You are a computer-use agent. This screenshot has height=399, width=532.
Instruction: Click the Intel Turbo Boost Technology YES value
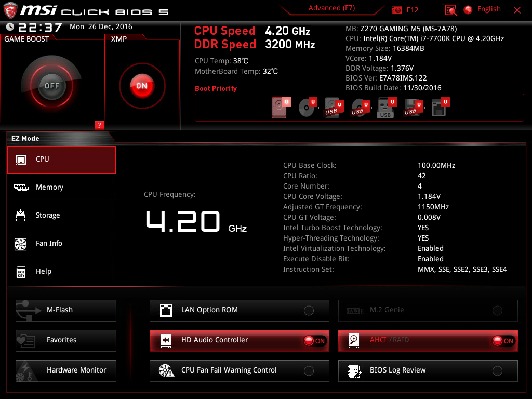[423, 228]
